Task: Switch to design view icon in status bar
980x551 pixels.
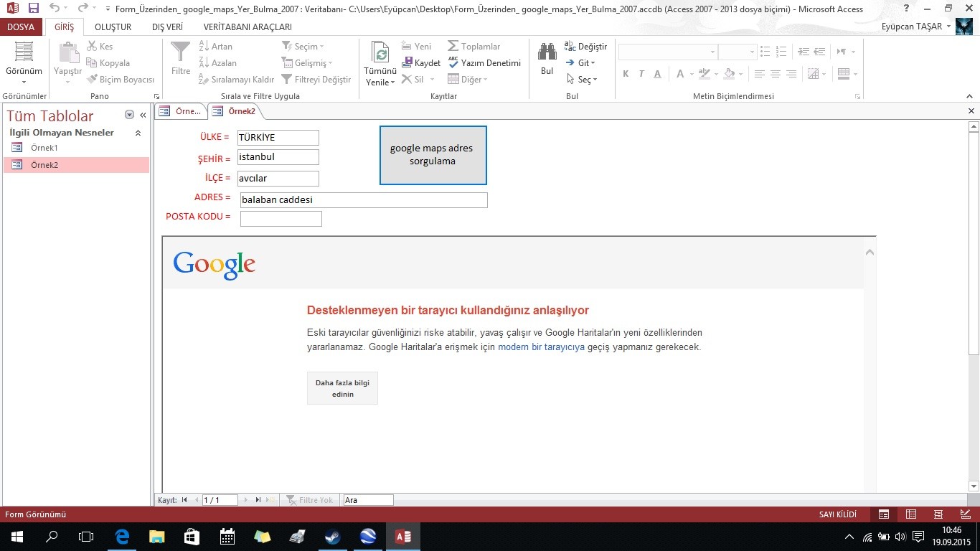Action: (964, 514)
